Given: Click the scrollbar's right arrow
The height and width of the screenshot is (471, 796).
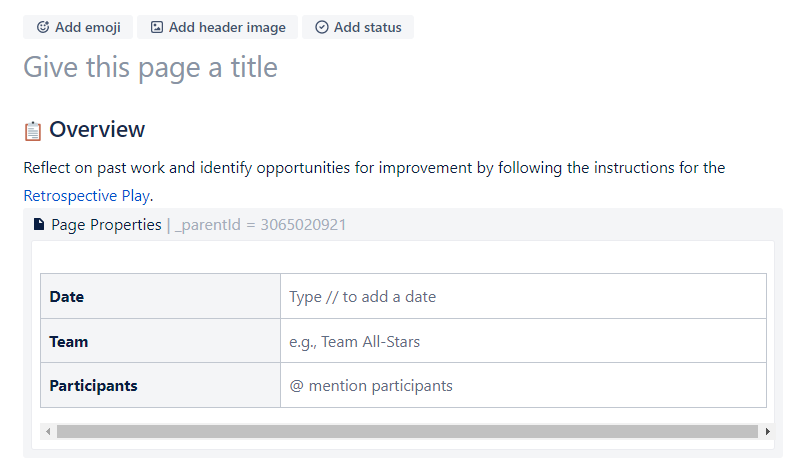Looking at the screenshot, I should (767, 431).
